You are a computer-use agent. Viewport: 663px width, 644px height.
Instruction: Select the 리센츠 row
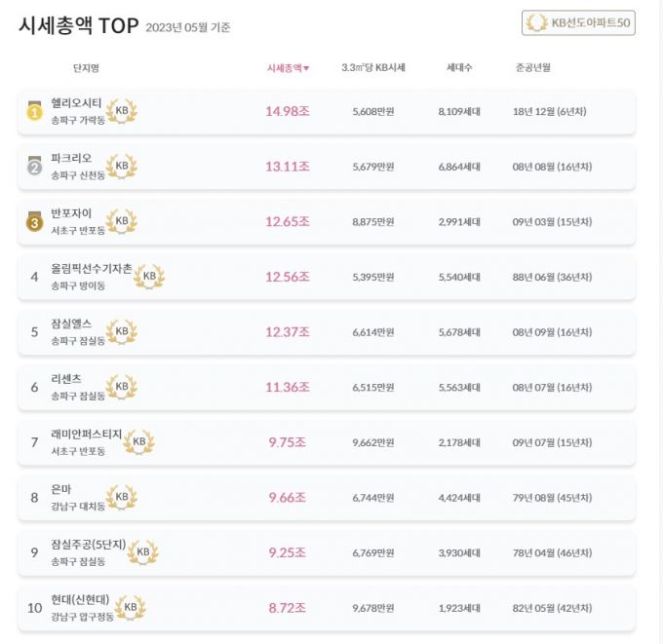coord(326,387)
